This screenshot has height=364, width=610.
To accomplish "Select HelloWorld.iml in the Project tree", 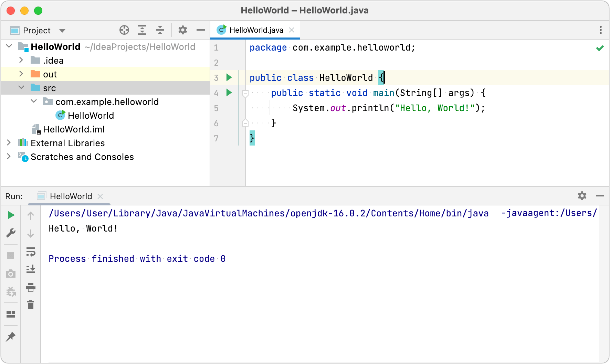I will (74, 129).
